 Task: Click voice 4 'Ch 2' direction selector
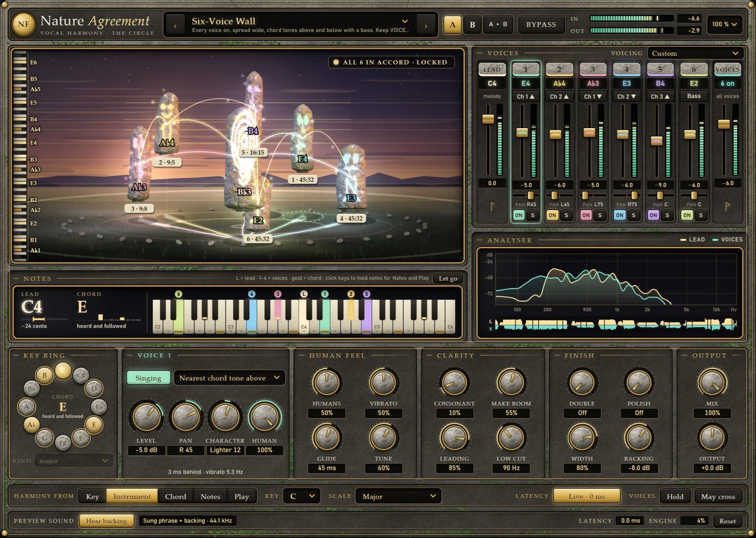click(x=626, y=97)
